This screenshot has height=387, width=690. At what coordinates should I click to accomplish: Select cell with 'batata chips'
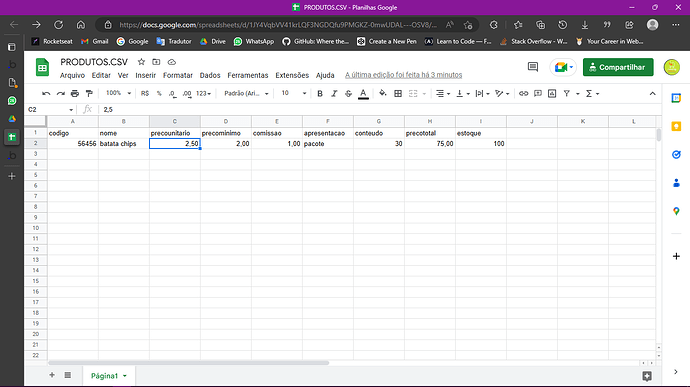point(124,144)
